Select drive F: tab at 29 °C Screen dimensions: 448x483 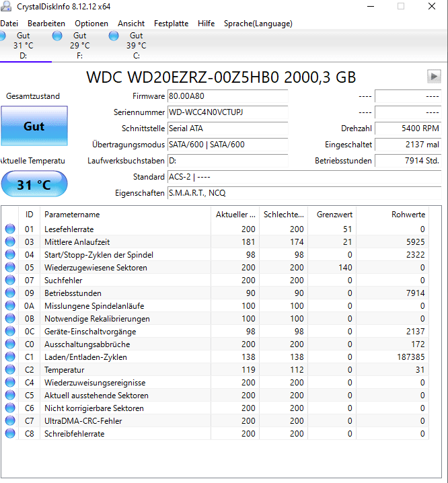(79, 46)
